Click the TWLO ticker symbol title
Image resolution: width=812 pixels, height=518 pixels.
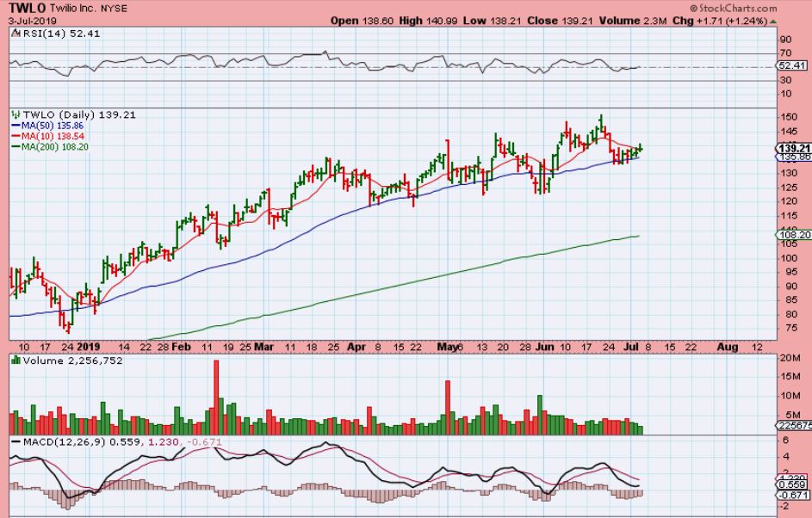(x=28, y=9)
